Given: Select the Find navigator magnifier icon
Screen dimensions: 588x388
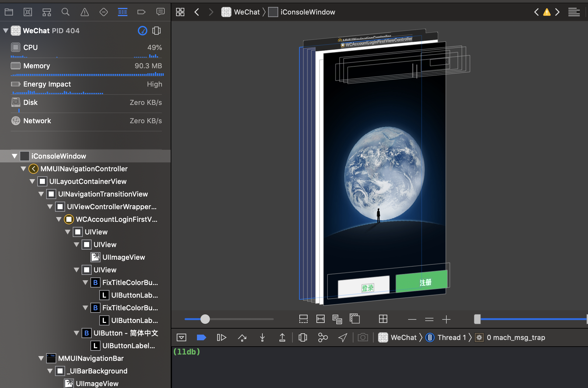Looking at the screenshot, I should point(65,12).
